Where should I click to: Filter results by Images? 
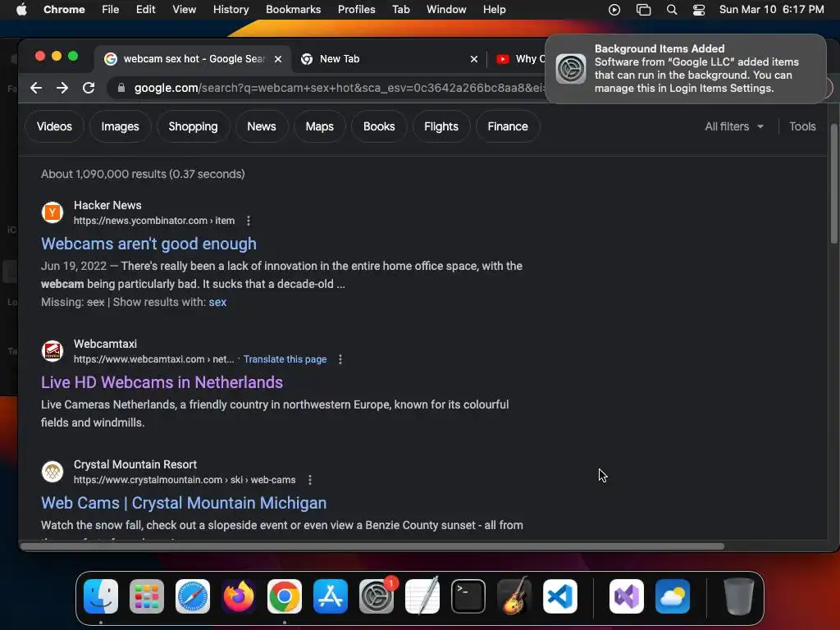(x=120, y=126)
